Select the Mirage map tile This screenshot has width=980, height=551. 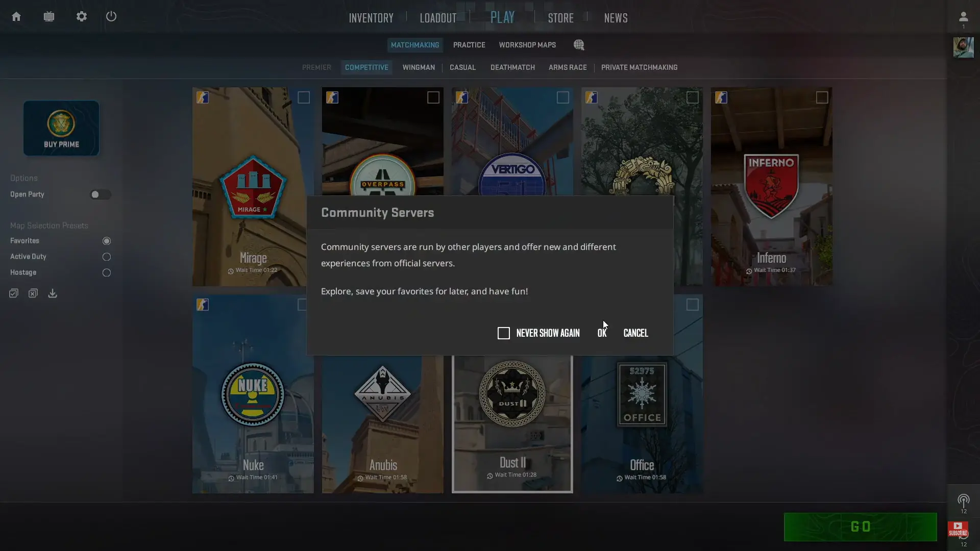point(253,187)
